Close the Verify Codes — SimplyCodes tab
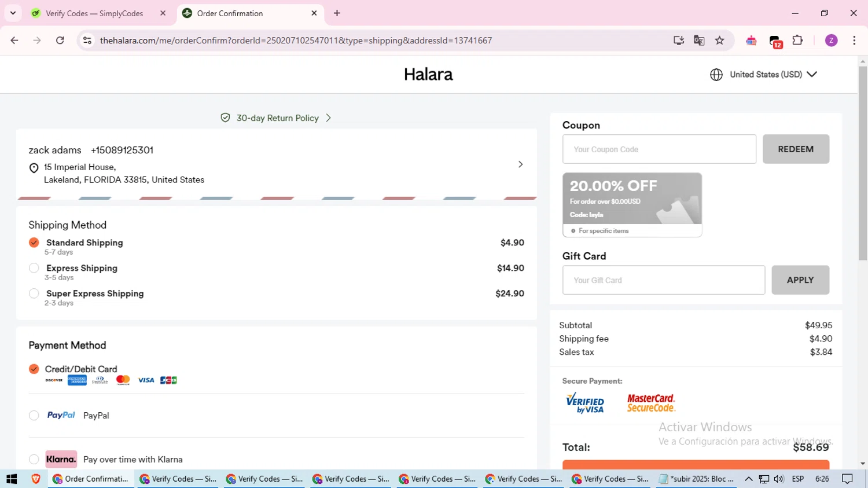868x488 pixels. tap(163, 13)
